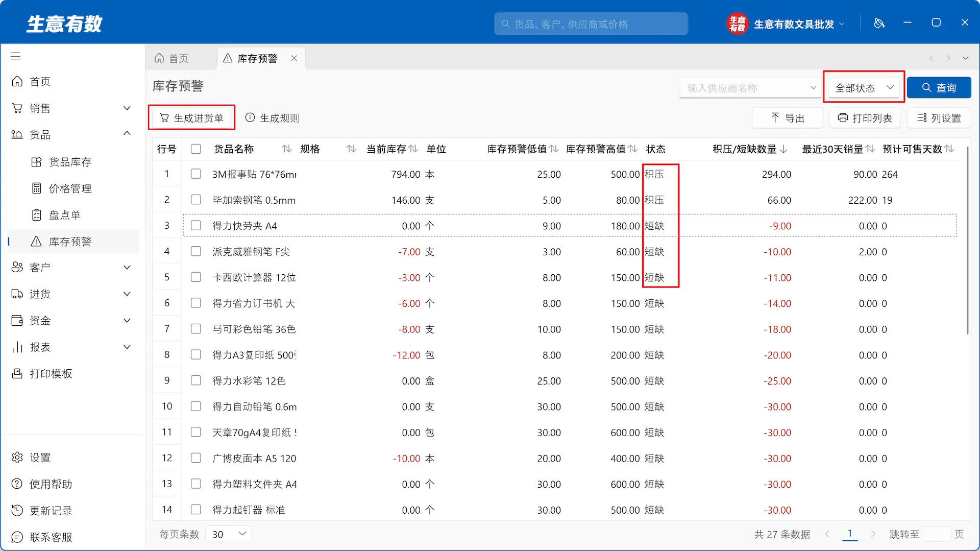Sort by 库存预警低值 column arrows
This screenshot has height=551, width=980.
(554, 149)
